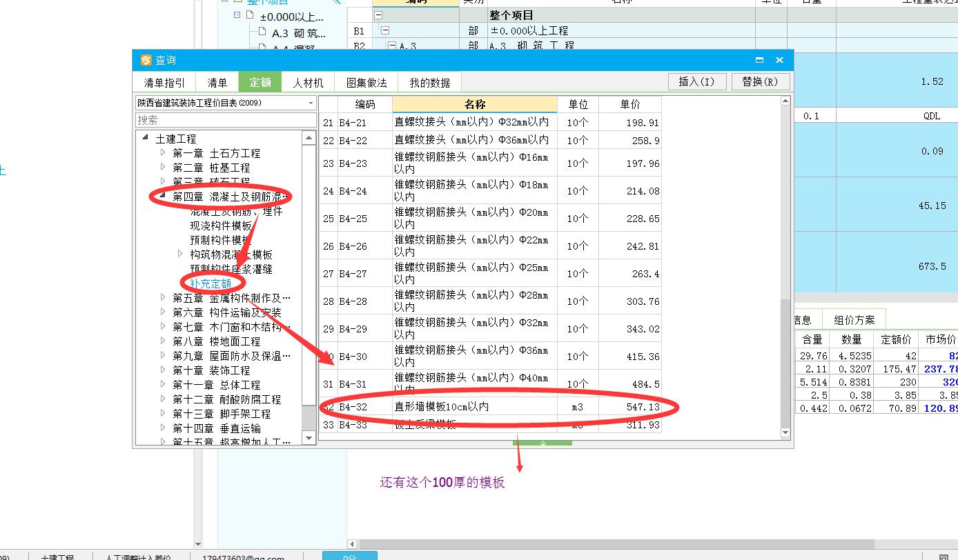Select 现浇构件模板 tree item

pyautogui.click(x=221, y=226)
